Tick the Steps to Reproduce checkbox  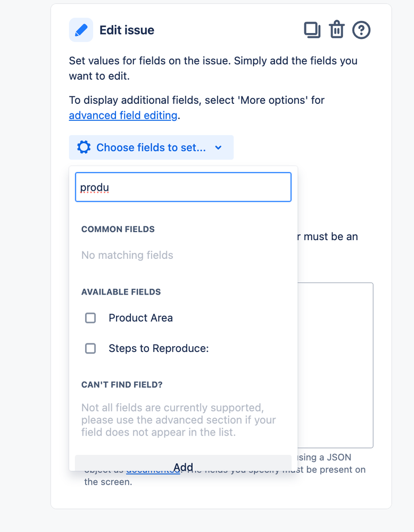[90, 348]
